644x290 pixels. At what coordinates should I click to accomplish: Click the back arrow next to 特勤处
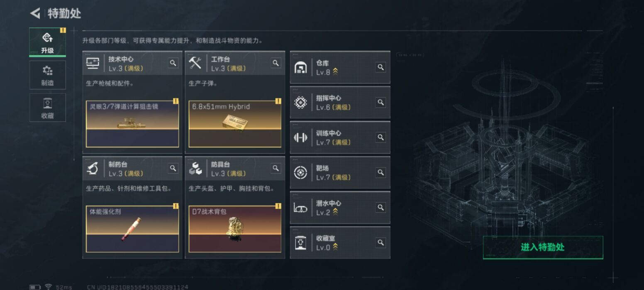35,13
